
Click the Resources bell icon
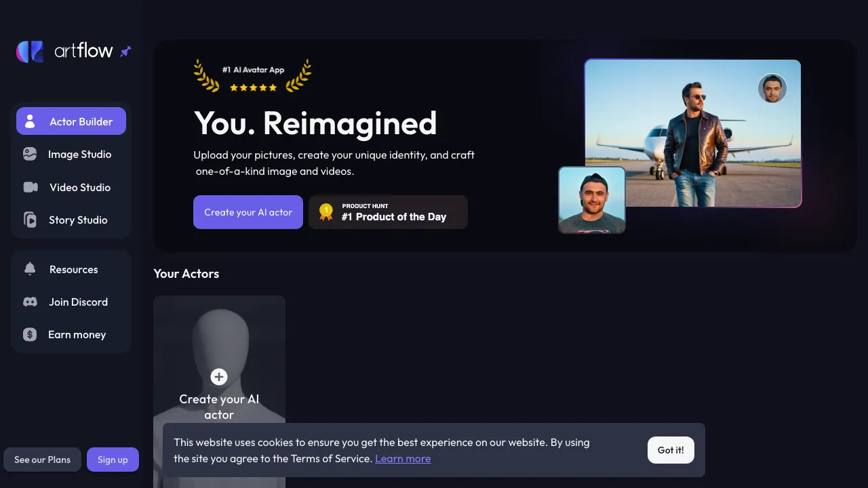tap(30, 269)
